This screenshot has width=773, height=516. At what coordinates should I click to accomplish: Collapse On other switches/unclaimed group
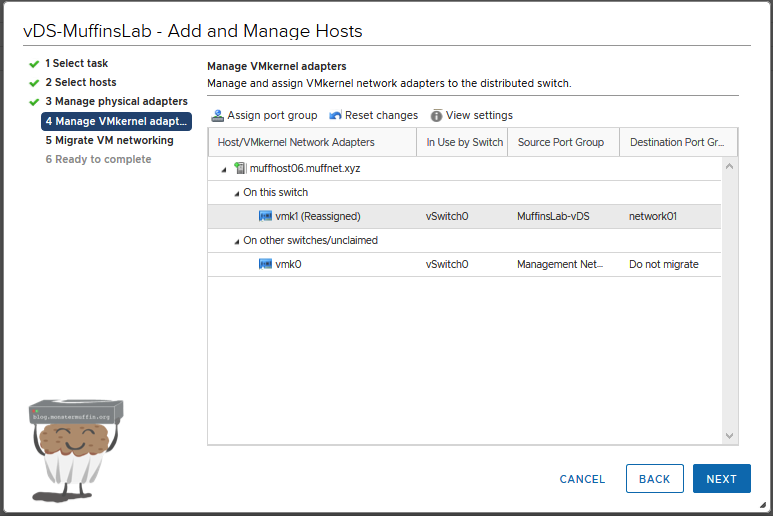tap(236, 241)
